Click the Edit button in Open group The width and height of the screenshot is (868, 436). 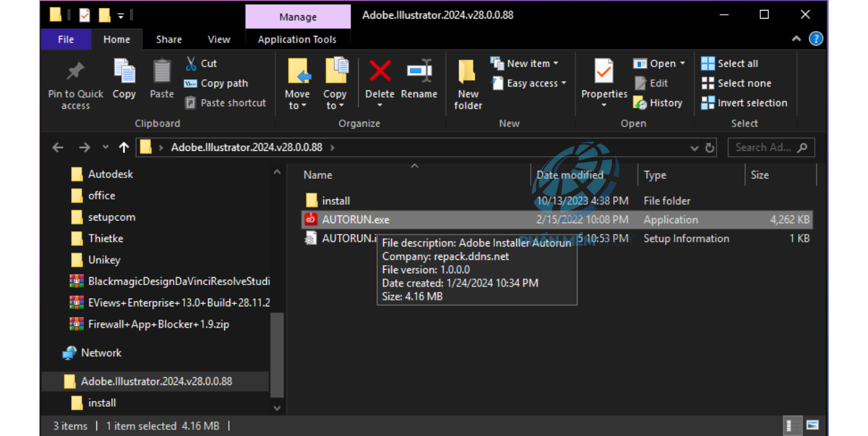[651, 83]
